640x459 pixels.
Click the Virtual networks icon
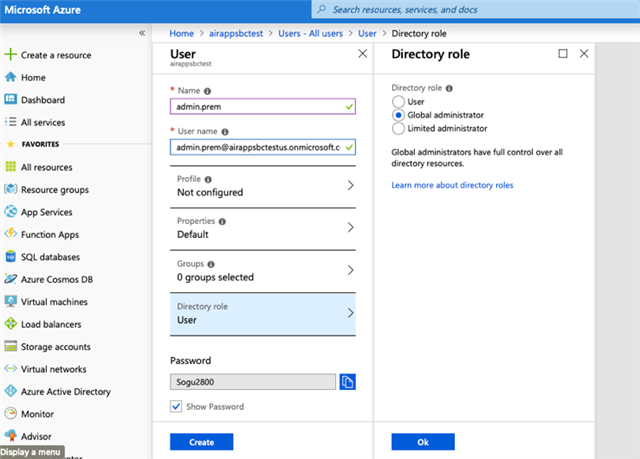[x=11, y=368]
